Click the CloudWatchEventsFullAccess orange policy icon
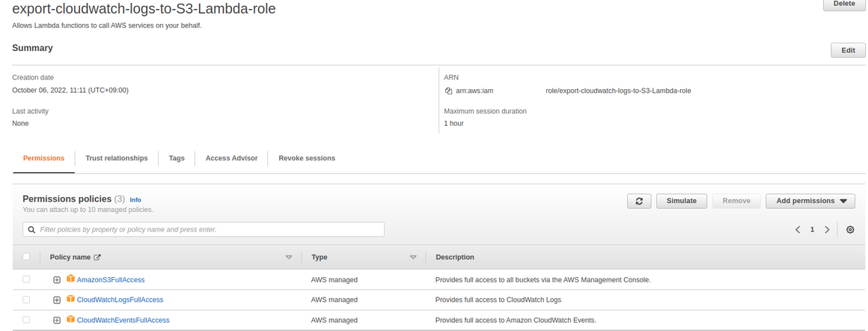This screenshot has width=868, height=331. click(70, 319)
